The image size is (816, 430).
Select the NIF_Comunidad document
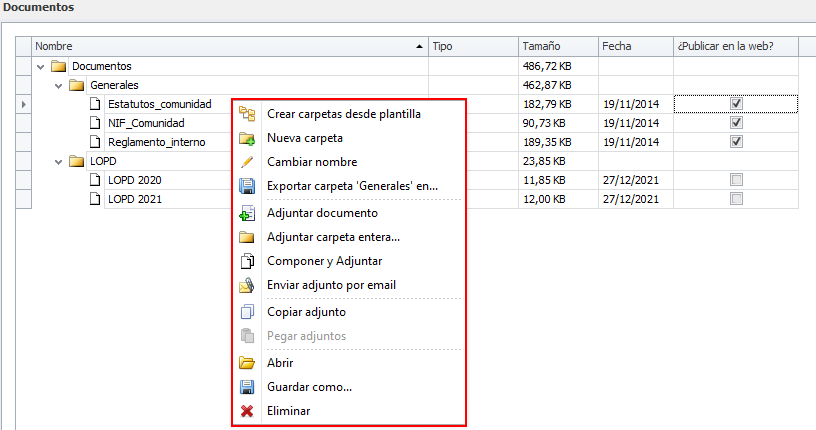pyautogui.click(x=146, y=123)
